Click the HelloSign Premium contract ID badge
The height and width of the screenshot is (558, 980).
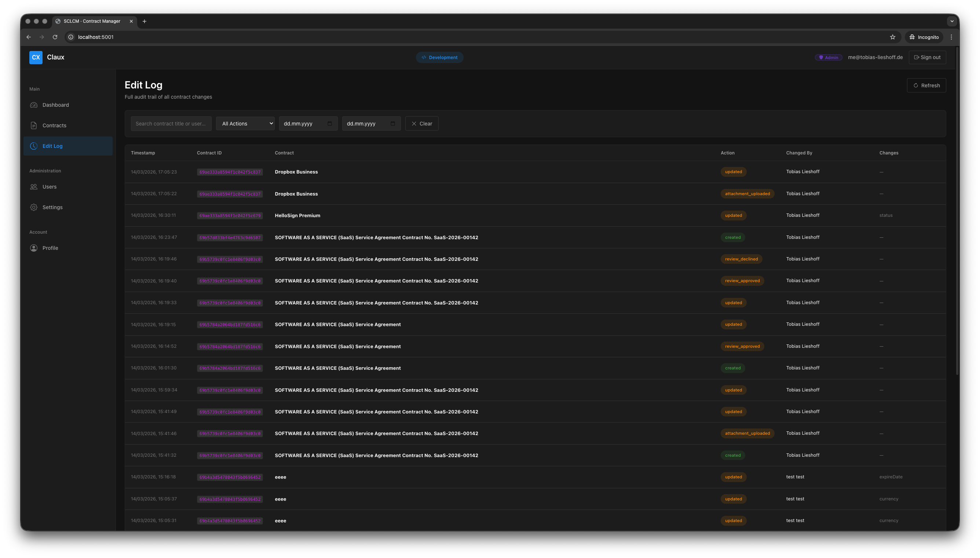230,216
